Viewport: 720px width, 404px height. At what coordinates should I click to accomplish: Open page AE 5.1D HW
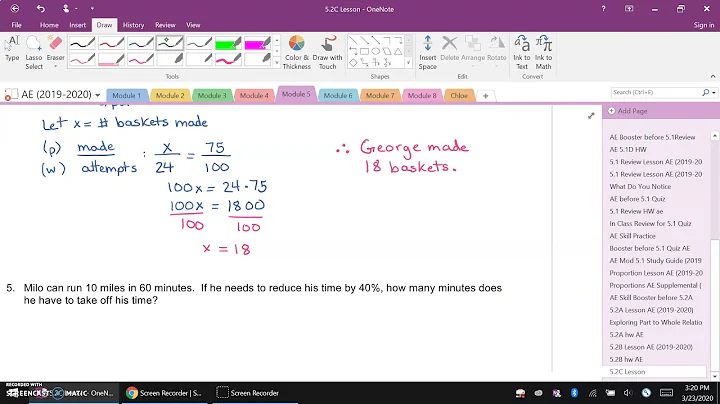pos(628,149)
